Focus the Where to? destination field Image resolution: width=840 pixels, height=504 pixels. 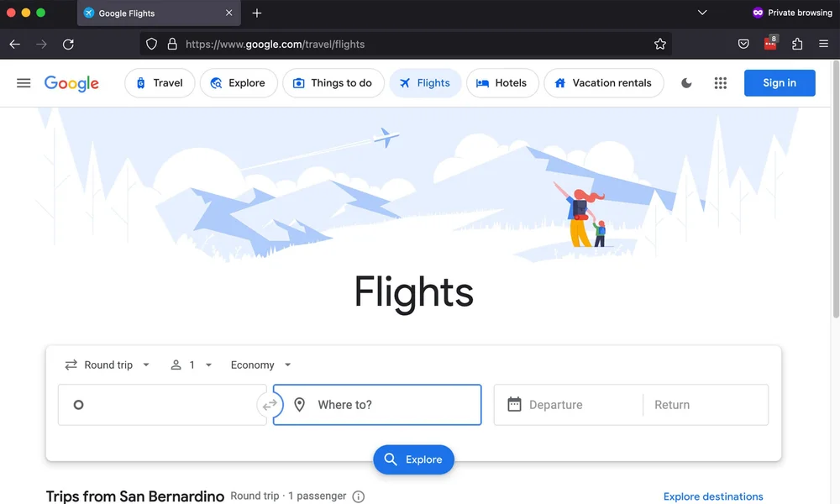[377, 405]
